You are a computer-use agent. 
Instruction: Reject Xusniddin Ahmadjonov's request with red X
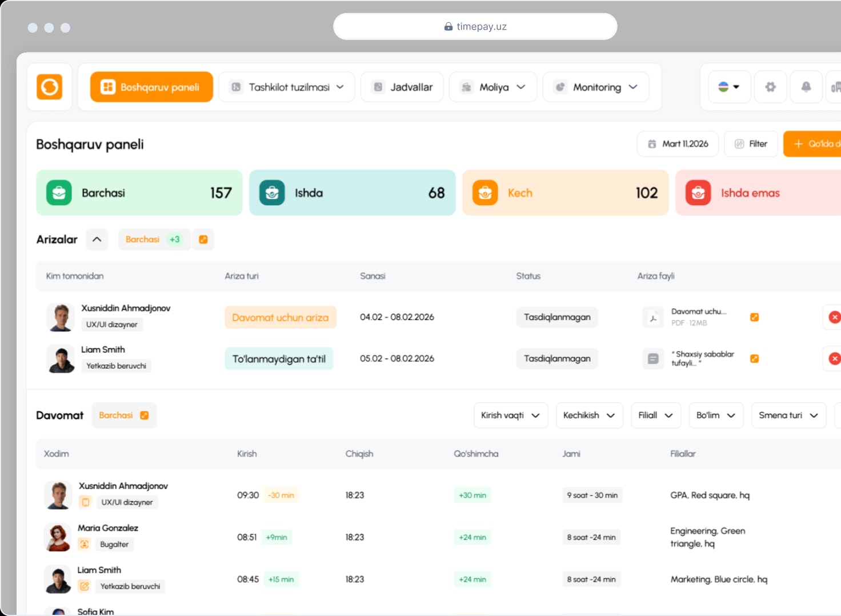834,317
